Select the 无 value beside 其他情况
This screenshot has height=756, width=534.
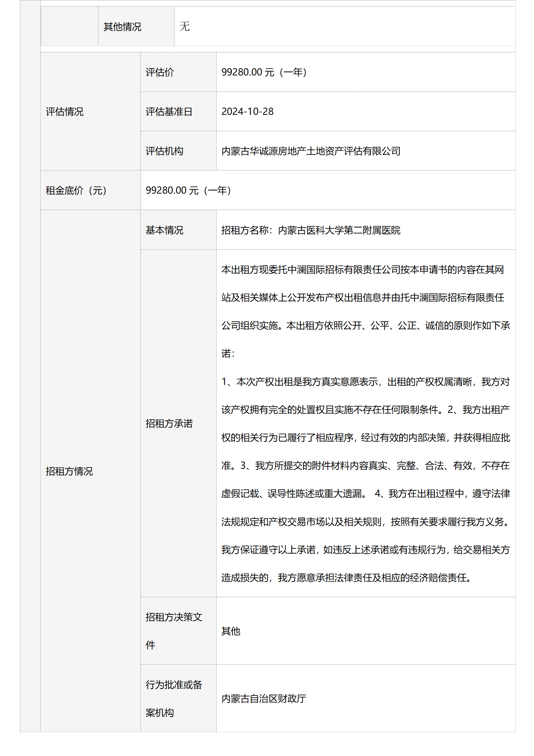[x=185, y=26]
